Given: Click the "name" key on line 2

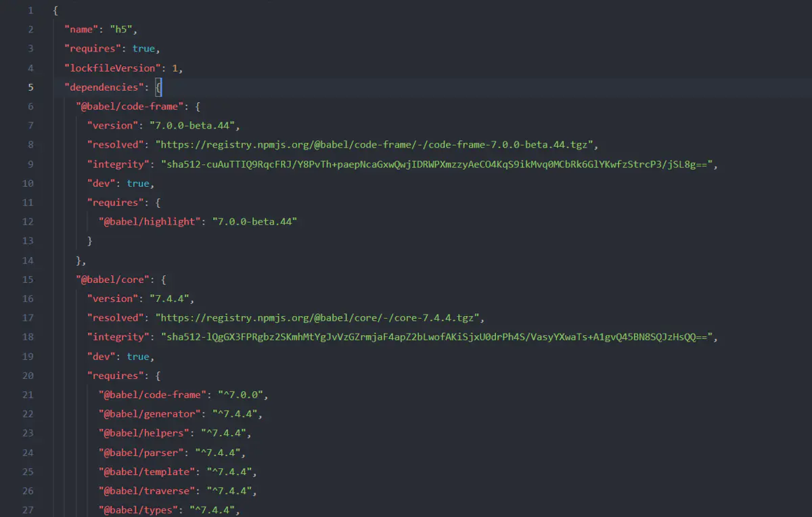Looking at the screenshot, I should 81,29.
